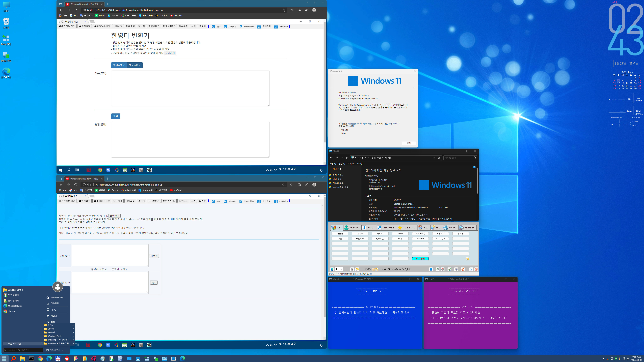This screenshot has height=362, width=644.
Task: Toggle the 한글->영문 mode button
Action: pos(119,65)
